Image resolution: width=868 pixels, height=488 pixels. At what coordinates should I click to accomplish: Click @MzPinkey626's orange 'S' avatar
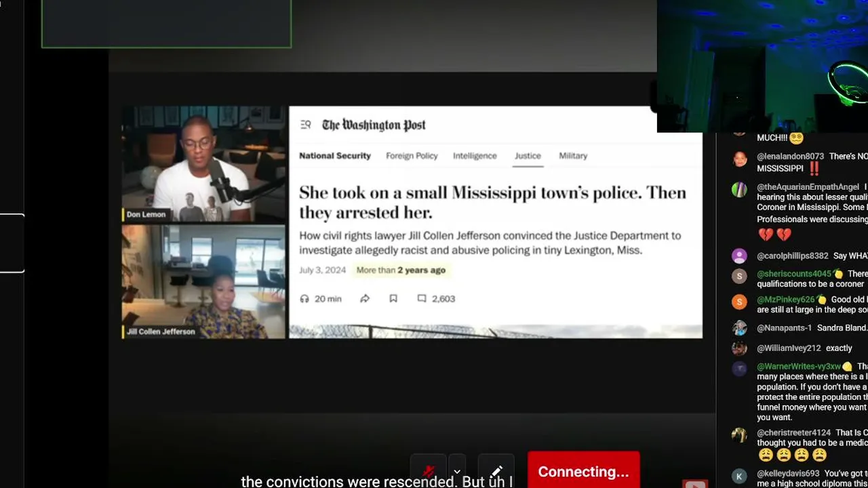coord(739,302)
